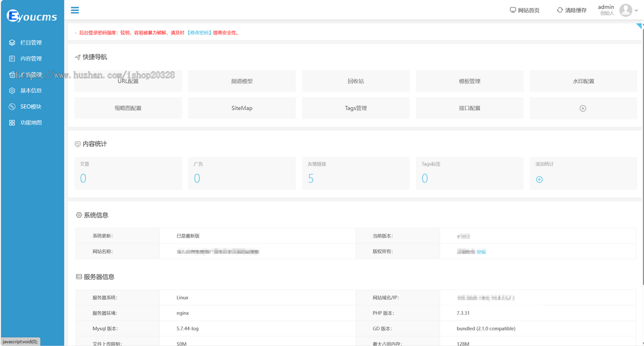Image resolution: width=644 pixels, height=346 pixels.
Task: Go to 网站首页 link
Action: coord(529,10)
